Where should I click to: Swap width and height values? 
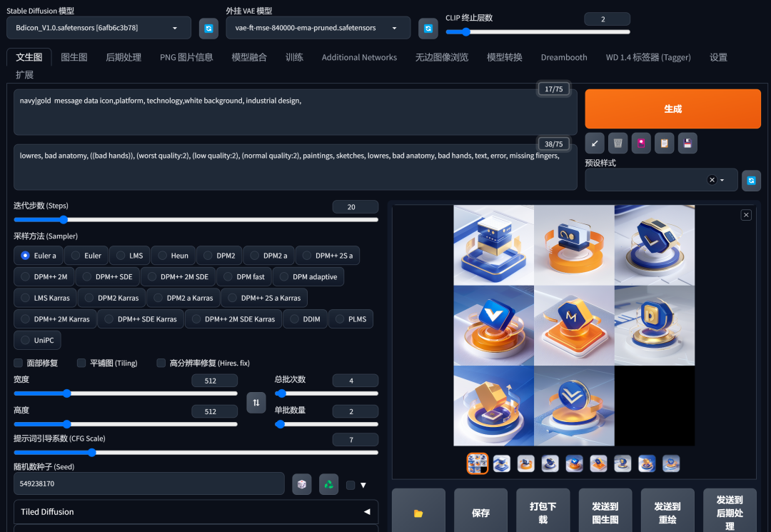256,403
